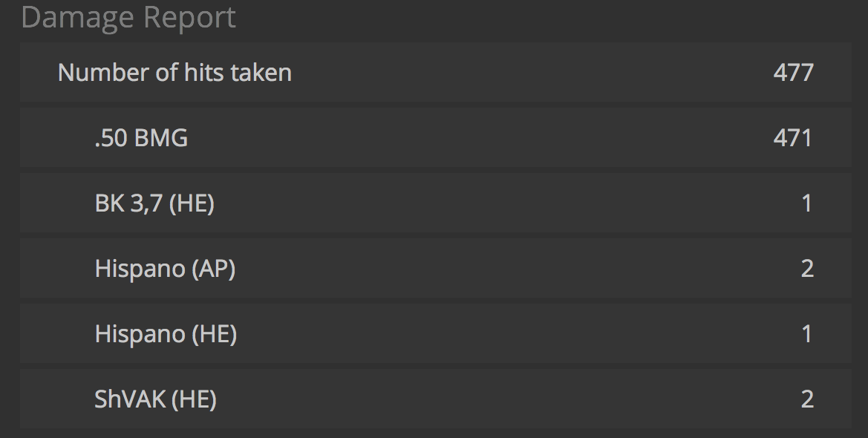
Task: Select the Number of hits taken label
Action: (174, 73)
